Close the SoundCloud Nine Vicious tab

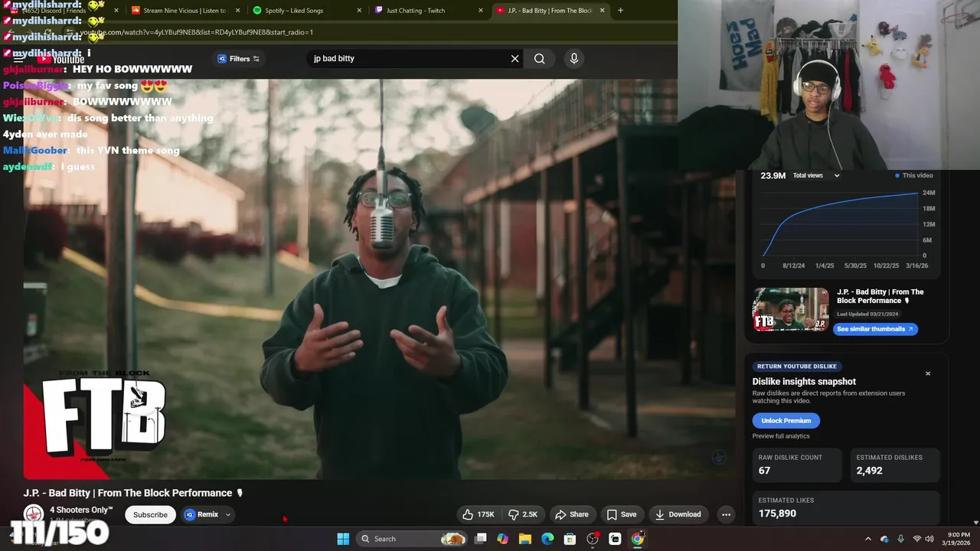point(238,11)
